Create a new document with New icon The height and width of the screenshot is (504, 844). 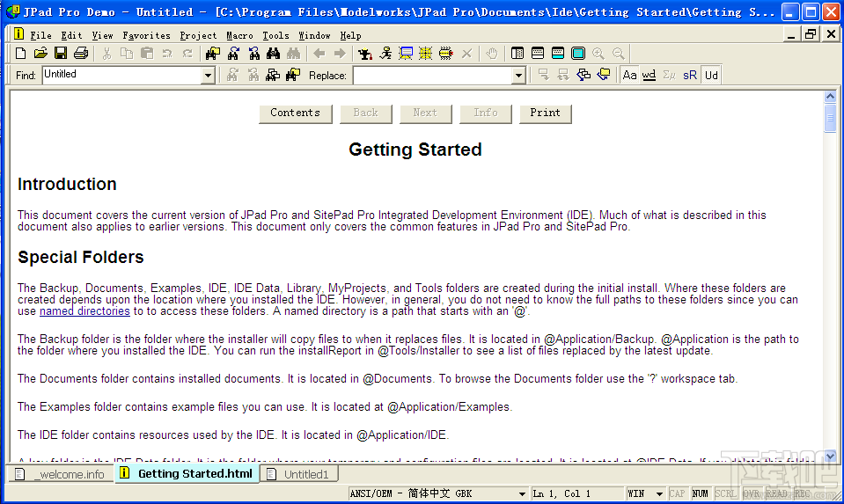tap(20, 54)
